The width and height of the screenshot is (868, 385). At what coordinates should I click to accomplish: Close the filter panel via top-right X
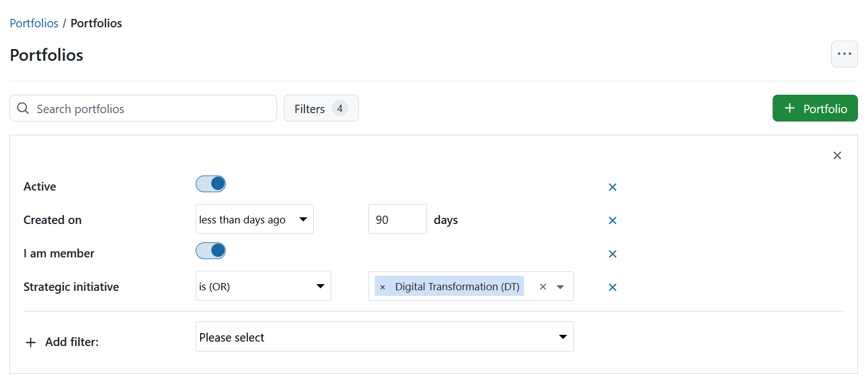coord(837,155)
